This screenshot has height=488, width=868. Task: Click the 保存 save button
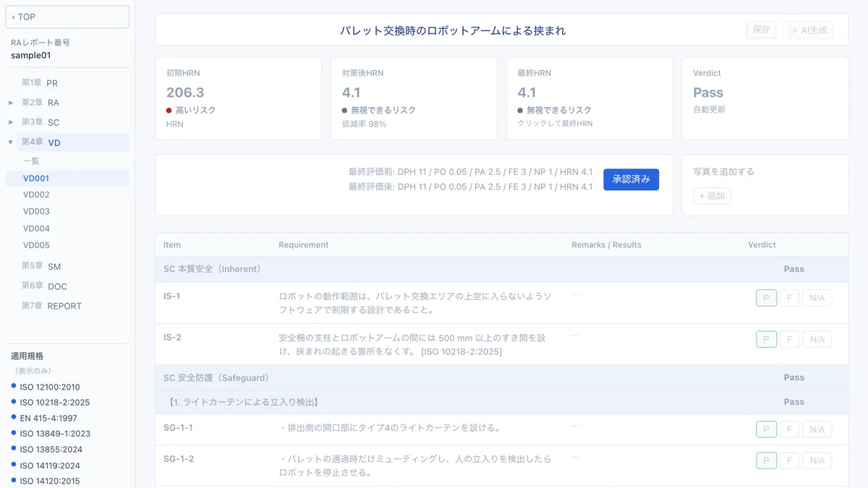tap(761, 30)
